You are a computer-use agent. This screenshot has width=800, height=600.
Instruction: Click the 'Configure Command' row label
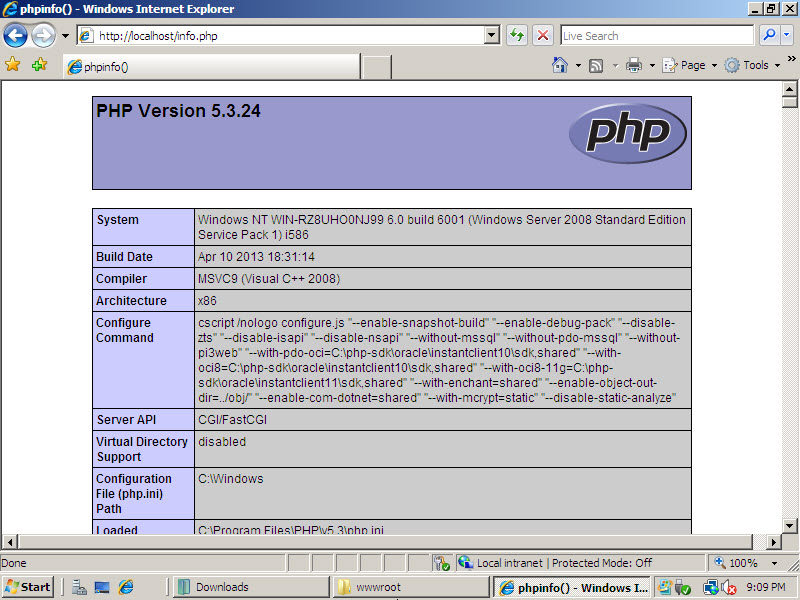click(124, 330)
